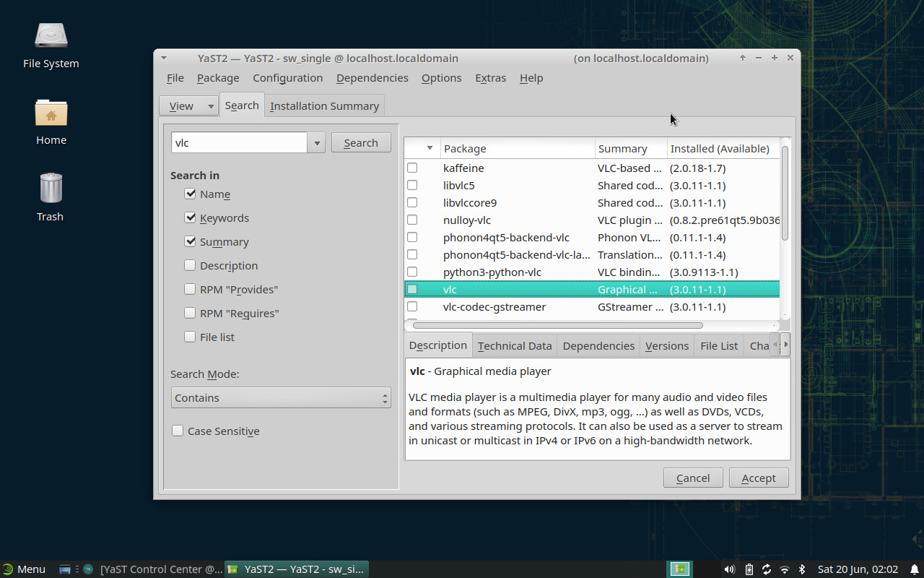Open the network Wi-Fi tray icon
The height and width of the screenshot is (578, 924).
(784, 569)
